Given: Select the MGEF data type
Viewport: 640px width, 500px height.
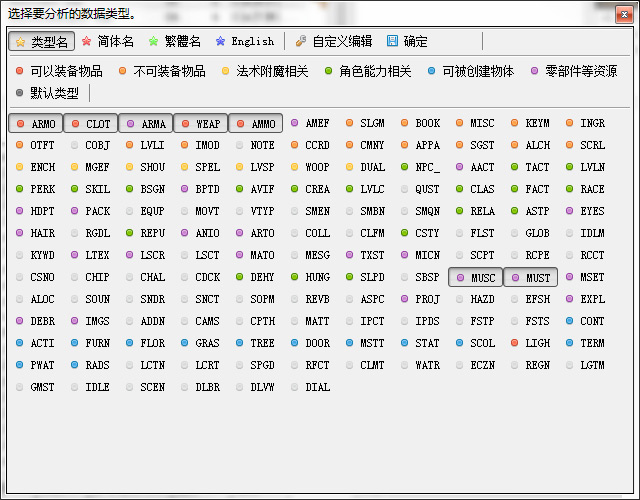Looking at the screenshot, I should pos(91,167).
